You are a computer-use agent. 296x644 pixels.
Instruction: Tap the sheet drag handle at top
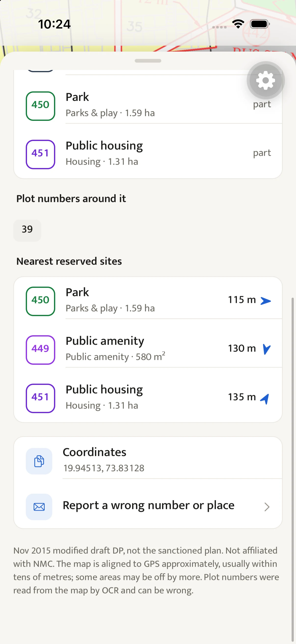(148, 61)
